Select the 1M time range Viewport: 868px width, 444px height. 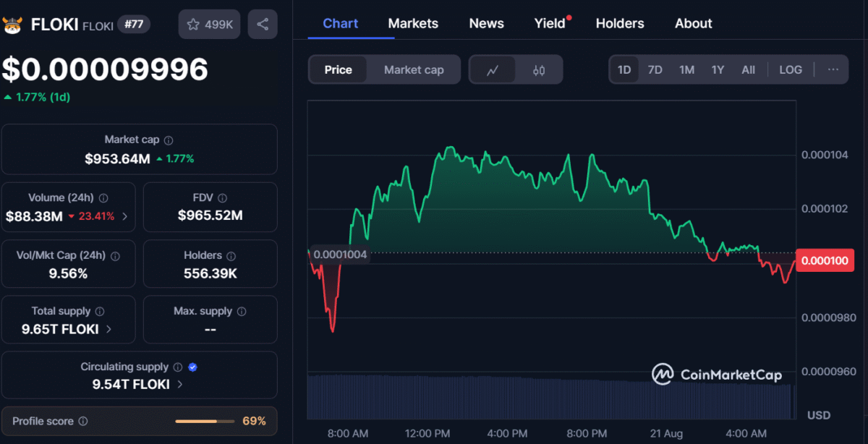tap(686, 70)
